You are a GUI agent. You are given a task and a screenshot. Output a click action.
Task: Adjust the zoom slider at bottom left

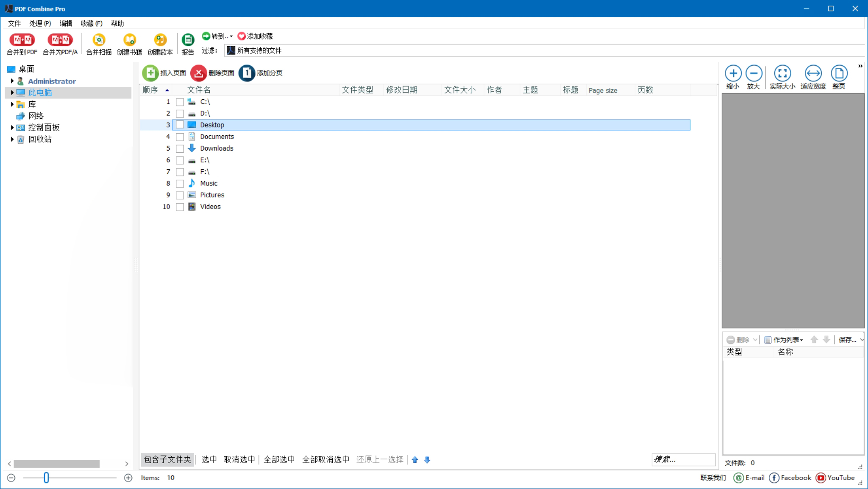pyautogui.click(x=47, y=478)
